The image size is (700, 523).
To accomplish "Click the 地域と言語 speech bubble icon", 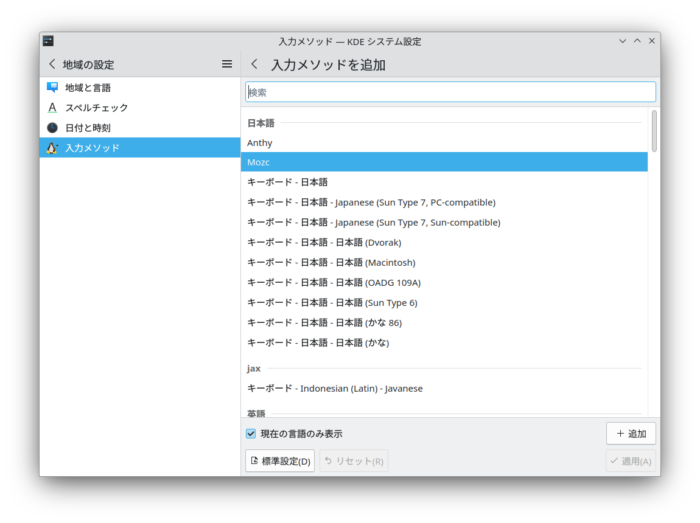I will tap(52, 87).
